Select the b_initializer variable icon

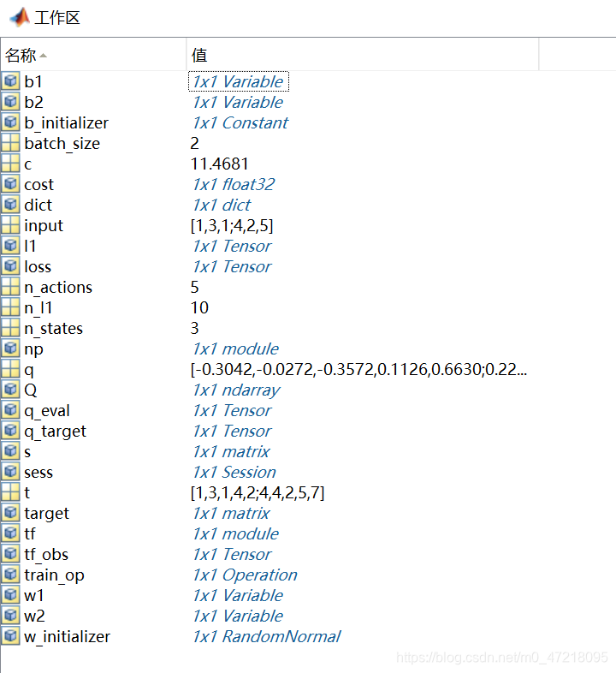(x=10, y=122)
